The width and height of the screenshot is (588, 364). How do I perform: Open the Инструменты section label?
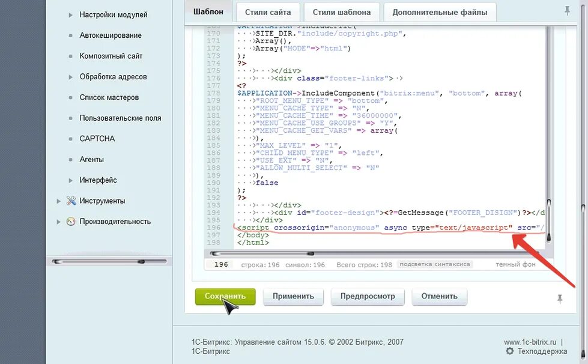tap(102, 201)
